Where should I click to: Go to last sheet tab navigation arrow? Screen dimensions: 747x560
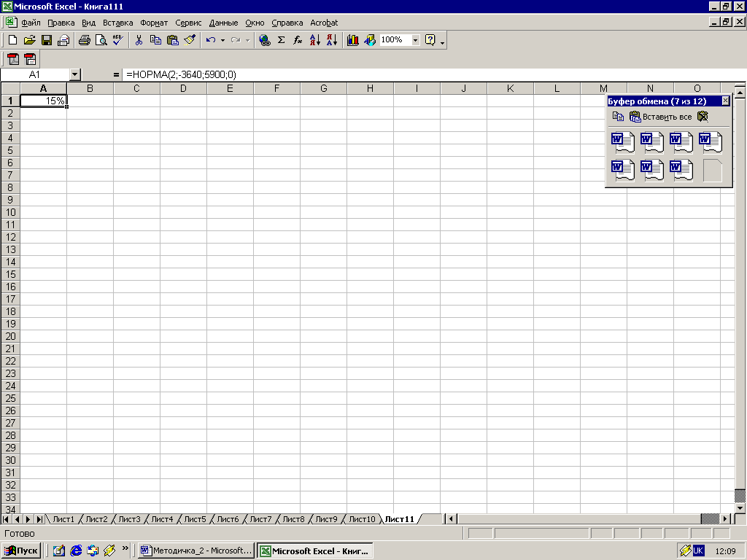coord(39,519)
